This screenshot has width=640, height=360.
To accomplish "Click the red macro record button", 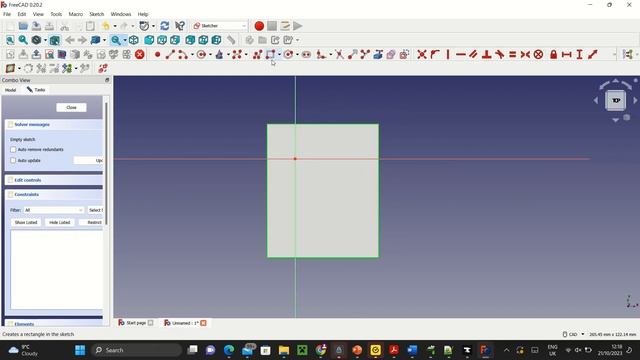I will click(259, 26).
